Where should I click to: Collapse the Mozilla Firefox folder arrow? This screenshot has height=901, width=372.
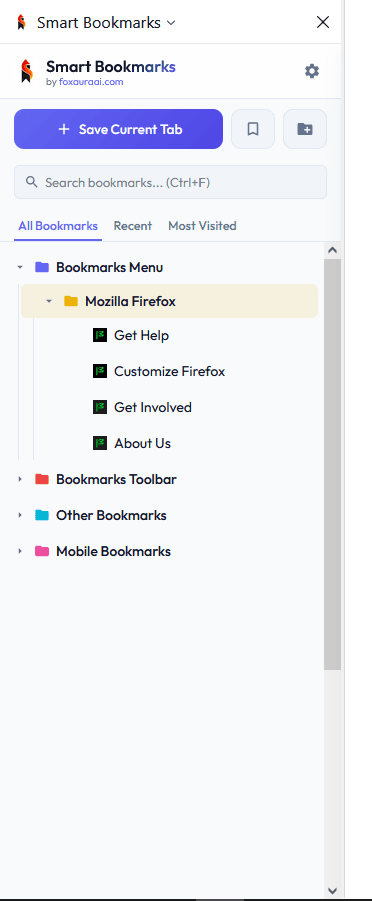[x=49, y=301]
